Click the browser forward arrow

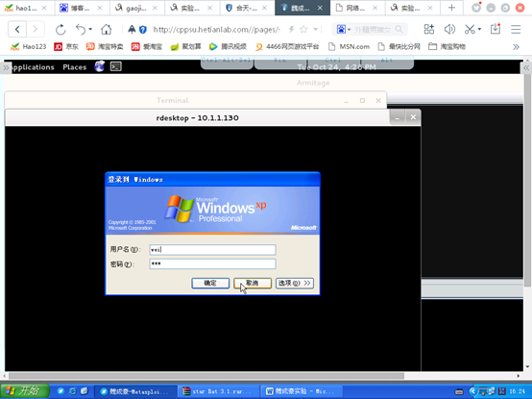(x=36, y=30)
